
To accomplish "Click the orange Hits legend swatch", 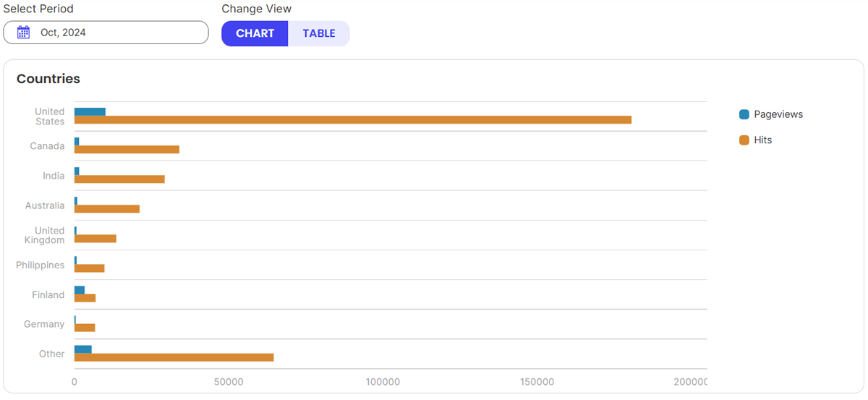I will coord(744,140).
